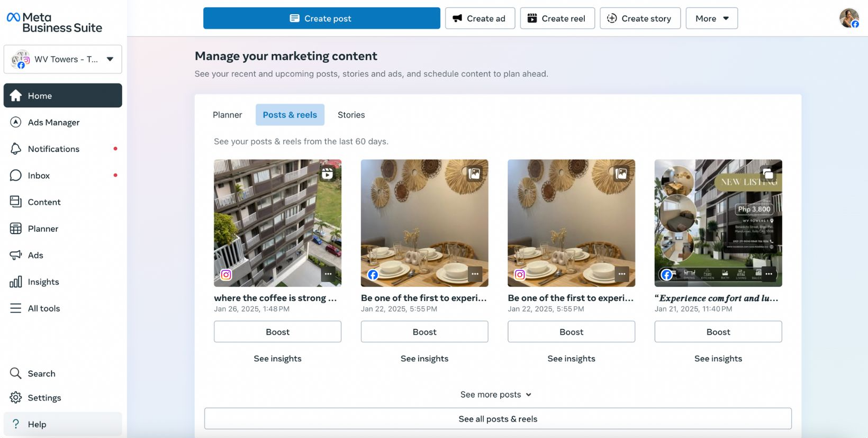Click the Create post button

click(322, 18)
